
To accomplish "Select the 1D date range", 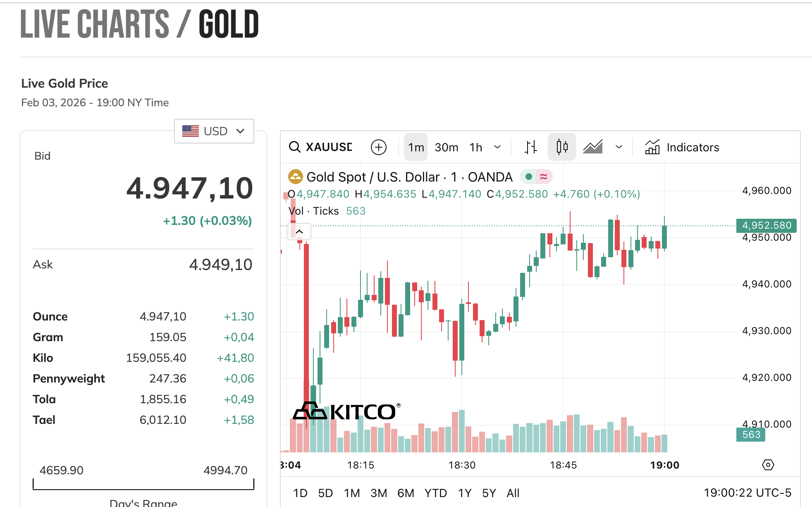I will (300, 493).
